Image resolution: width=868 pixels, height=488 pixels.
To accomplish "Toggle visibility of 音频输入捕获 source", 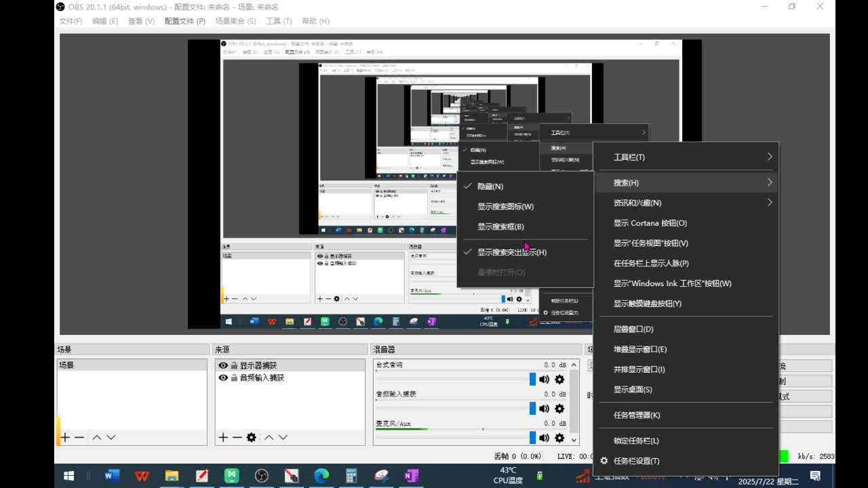I will [x=223, y=378].
